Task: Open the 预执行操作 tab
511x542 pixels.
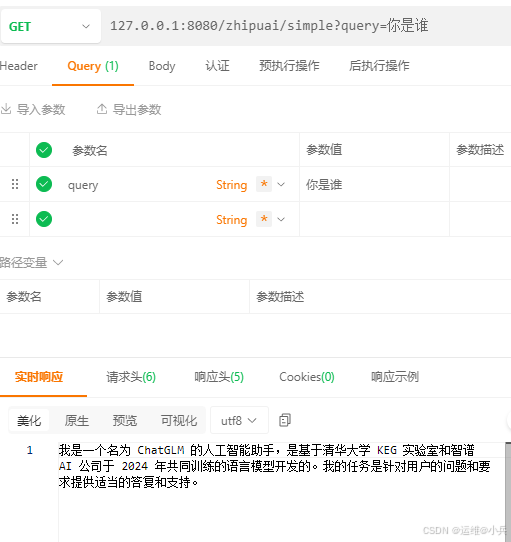Action: pyautogui.click(x=289, y=66)
